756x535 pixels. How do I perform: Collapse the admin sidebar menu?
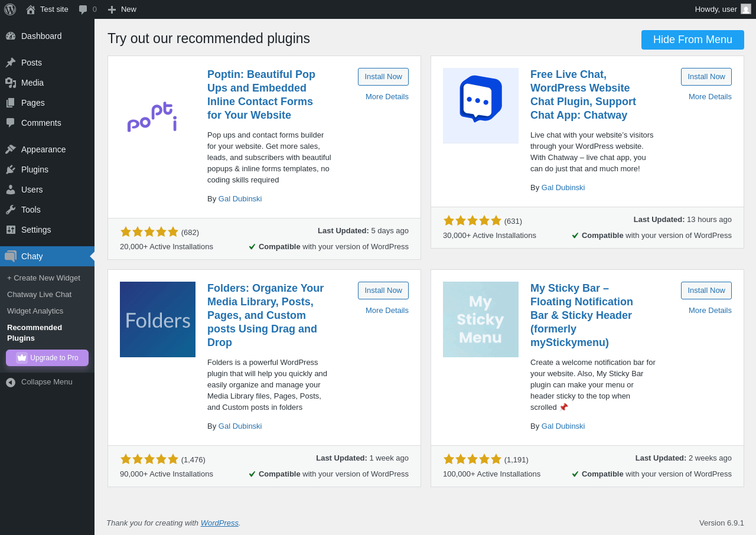[39, 382]
